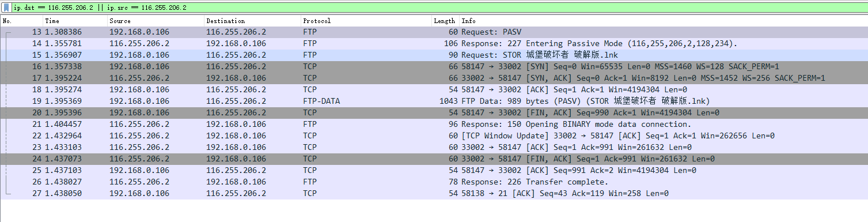This screenshot has height=222, width=868.
Task: Click length value 1043 in packet 19
Action: [x=449, y=101]
